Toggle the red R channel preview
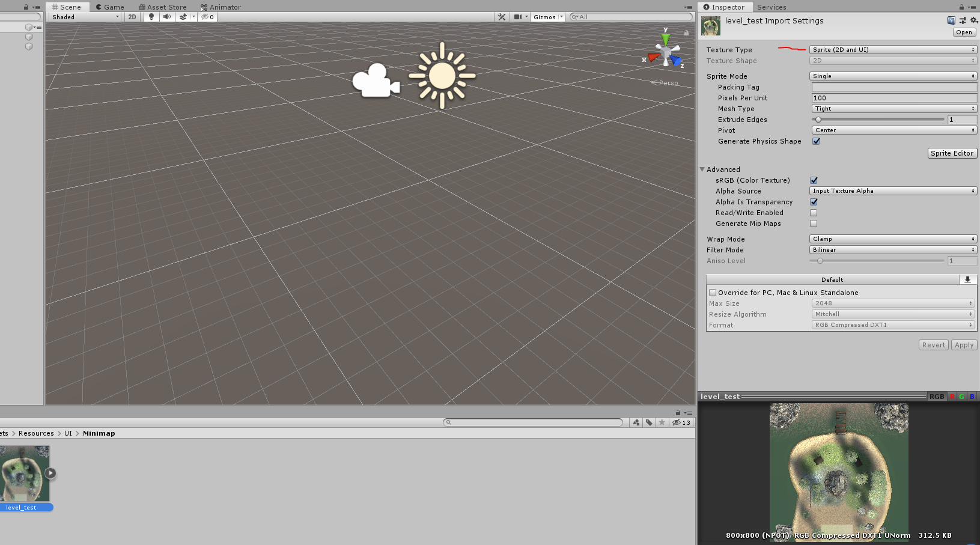Image resolution: width=980 pixels, height=545 pixels. pos(952,397)
